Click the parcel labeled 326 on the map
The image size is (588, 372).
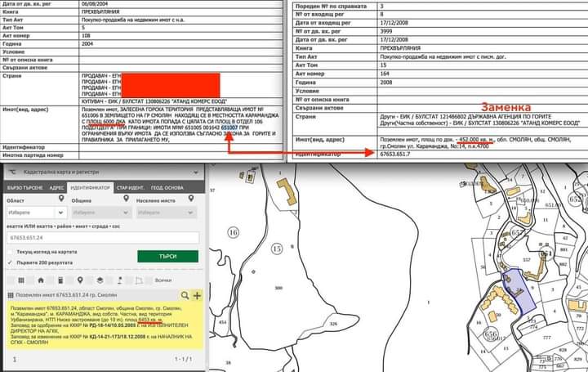[333, 324]
